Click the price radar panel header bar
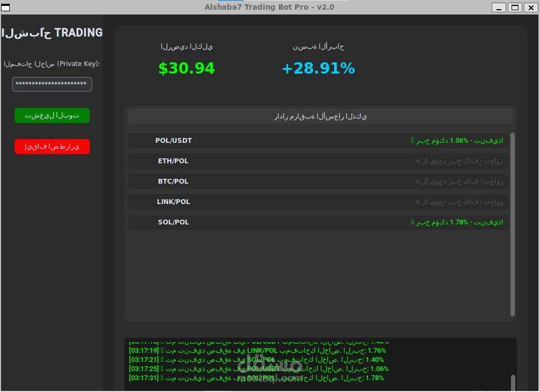The image size is (540, 392). (321, 117)
